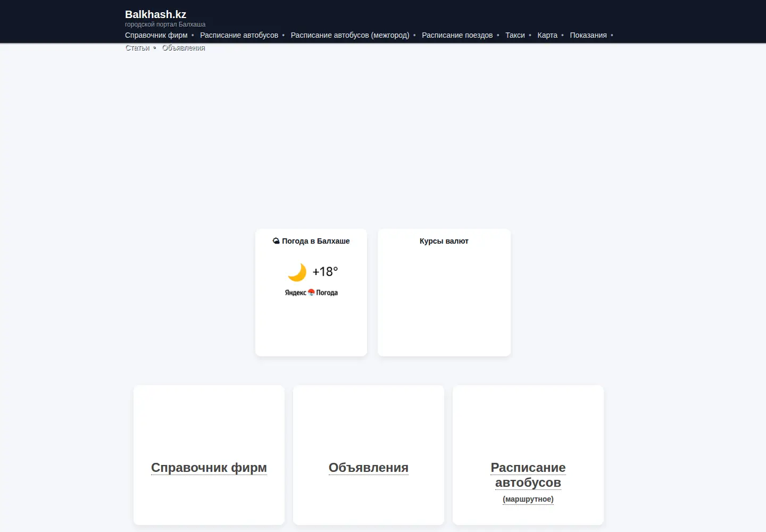Image resolution: width=766 pixels, height=532 pixels.
Task: Open the Карта navigation link
Action: pyautogui.click(x=547, y=35)
